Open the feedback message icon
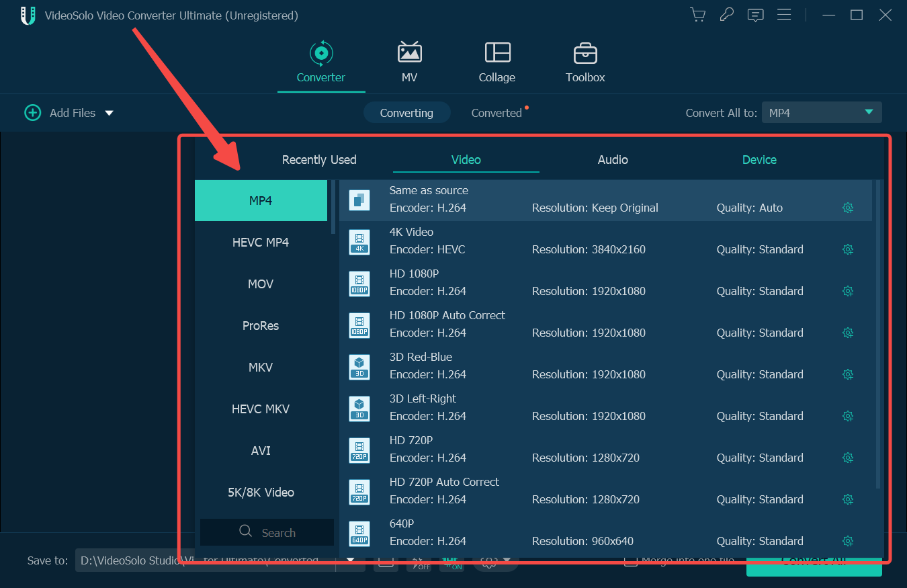Image resolution: width=907 pixels, height=588 pixels. click(x=755, y=15)
